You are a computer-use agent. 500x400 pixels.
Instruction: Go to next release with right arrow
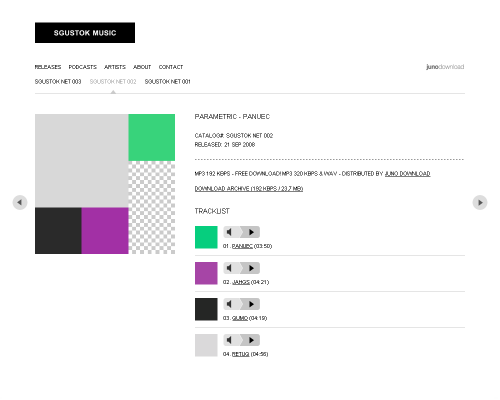[480, 203]
